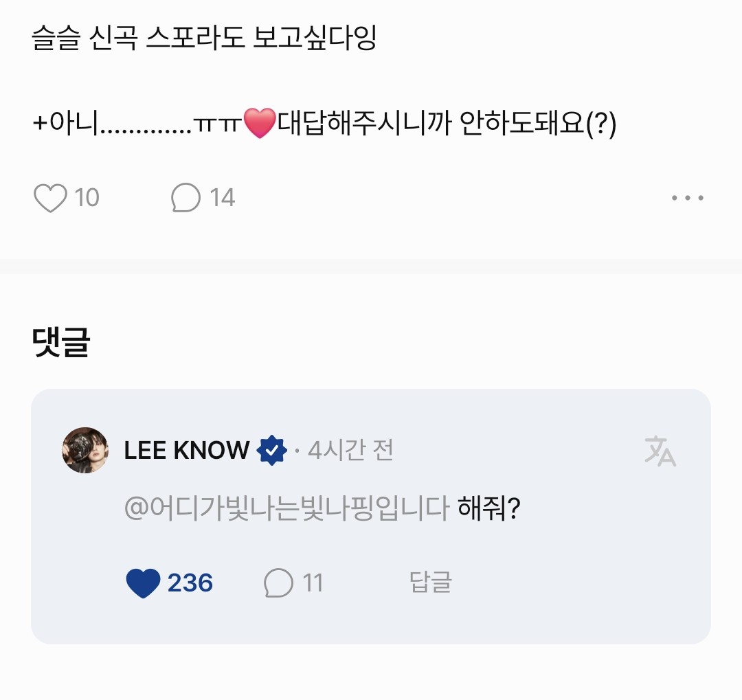Image resolution: width=742 pixels, height=700 pixels.
Task: Like the post with the outline heart
Action: 50,199
